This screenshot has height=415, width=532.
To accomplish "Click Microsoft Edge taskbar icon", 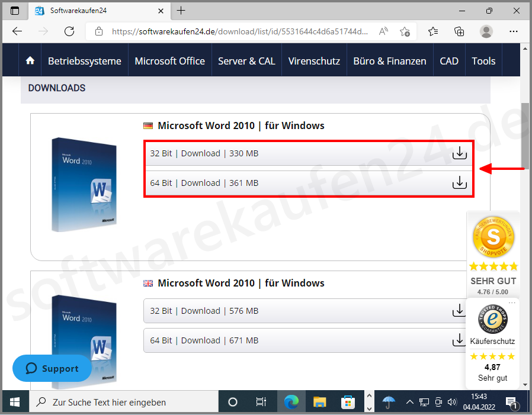I will 291,402.
